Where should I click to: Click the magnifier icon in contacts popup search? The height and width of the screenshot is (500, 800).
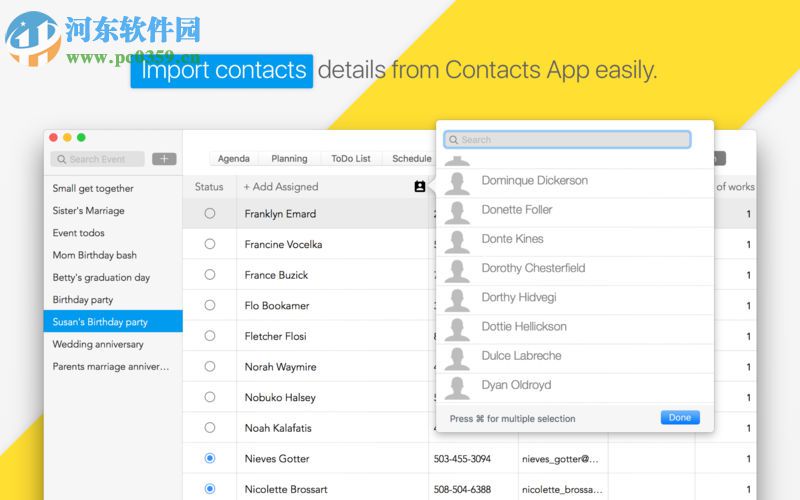[x=453, y=140]
